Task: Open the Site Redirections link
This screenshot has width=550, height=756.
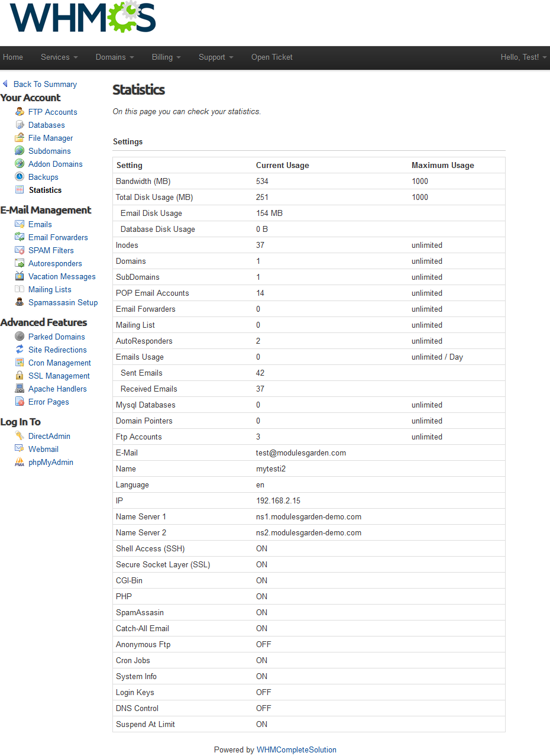Action: tap(57, 350)
